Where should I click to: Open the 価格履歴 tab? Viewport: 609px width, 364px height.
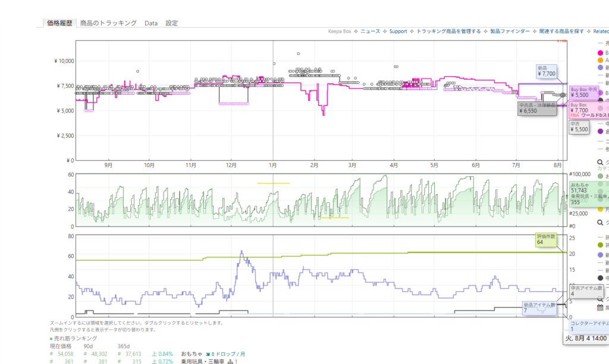(59, 23)
